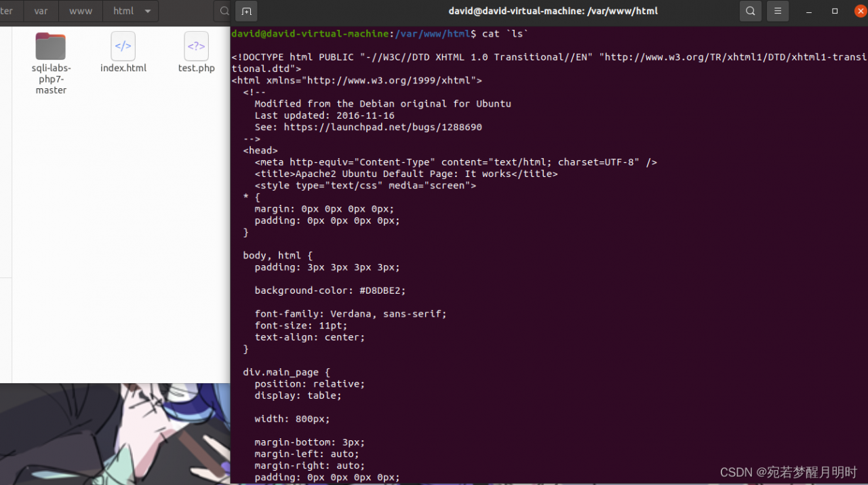Click the DOCTYPE declaration line

(x=549, y=62)
